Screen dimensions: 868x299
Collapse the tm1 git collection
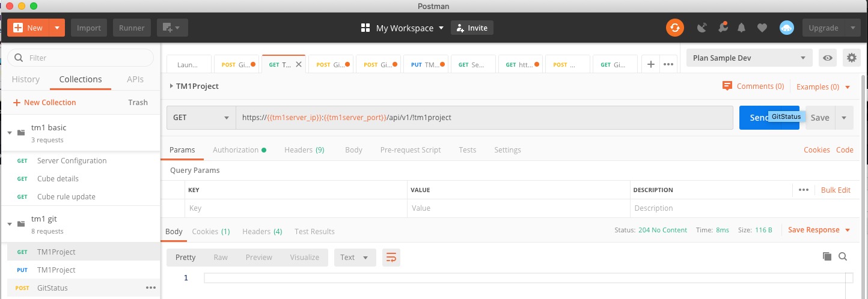click(10, 223)
